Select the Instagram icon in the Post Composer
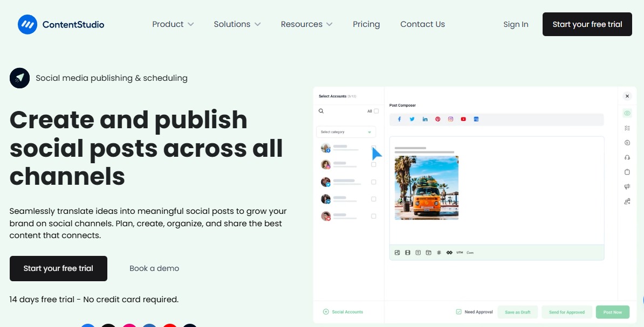 (x=450, y=119)
